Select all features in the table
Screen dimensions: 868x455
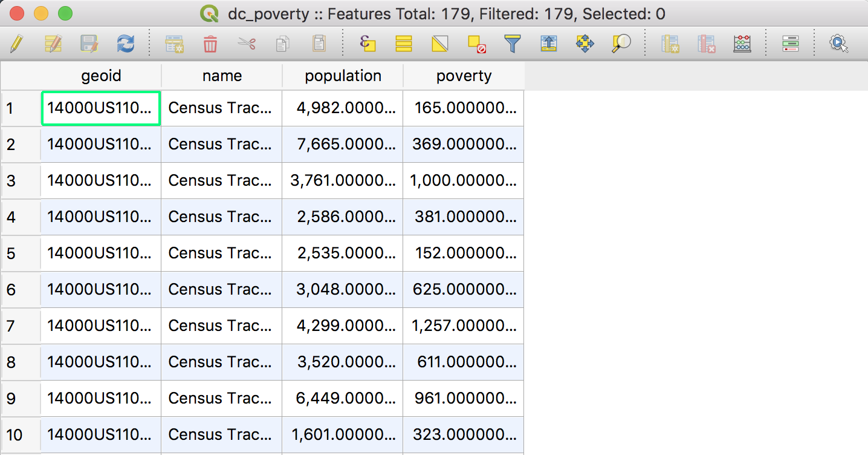click(x=404, y=44)
